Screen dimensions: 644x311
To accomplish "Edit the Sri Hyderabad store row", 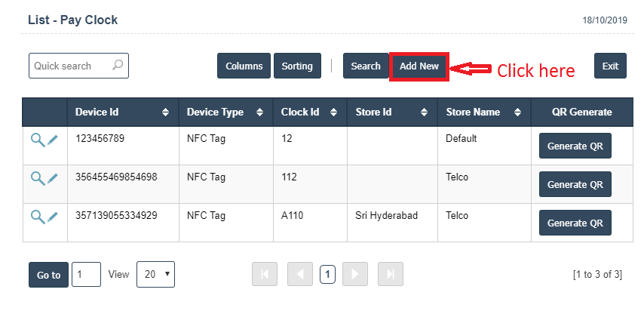I will click(52, 217).
